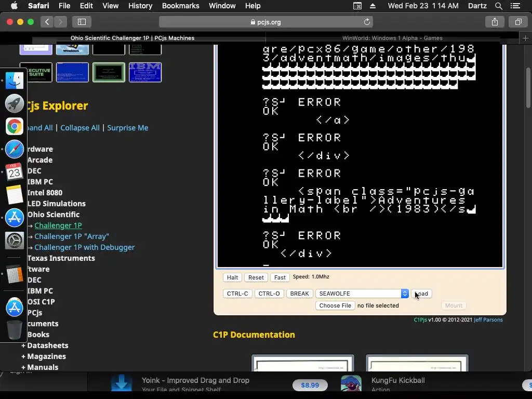Open Calendar icon showing 23
Image resolution: width=532 pixels, height=399 pixels.
14,171
